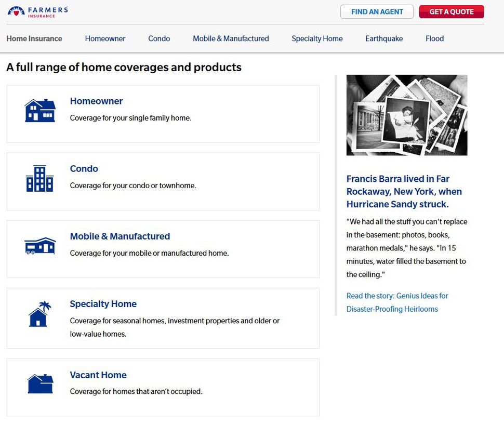Open the Home Insurance navigation item
The image size is (504, 424).
tap(34, 38)
